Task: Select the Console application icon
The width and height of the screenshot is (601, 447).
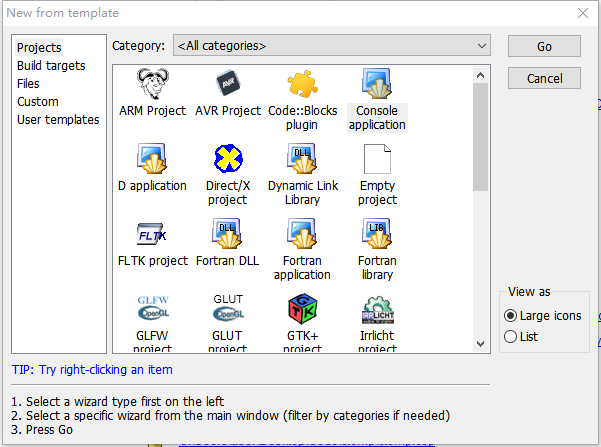Action: (x=377, y=83)
